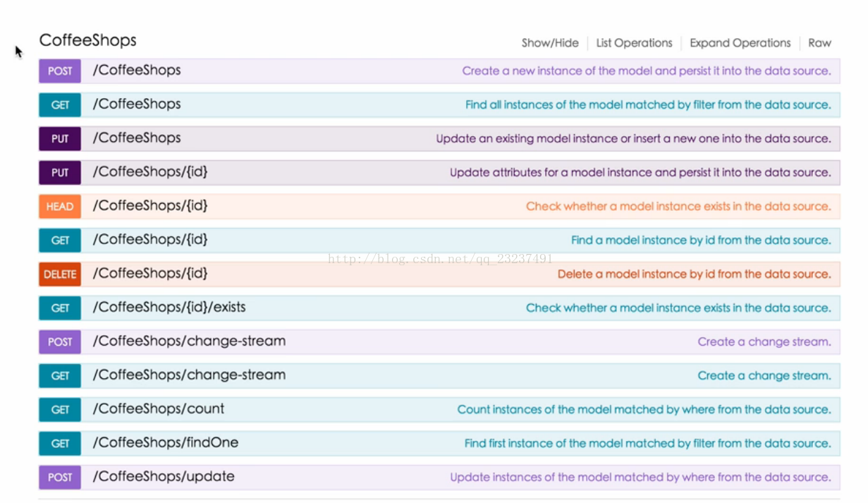Click GET badge for /CoffeeShops/findOne

(x=60, y=443)
